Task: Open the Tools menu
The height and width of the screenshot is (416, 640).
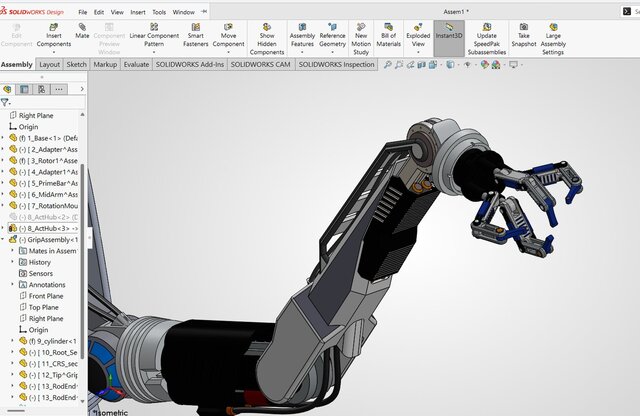Action: point(159,12)
